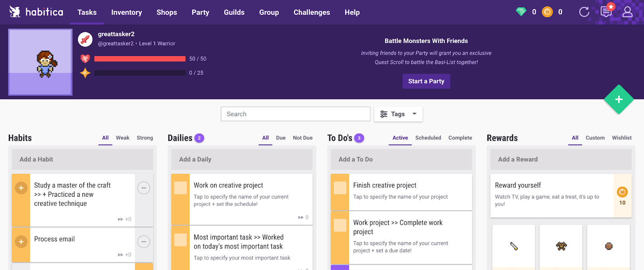Image resolution: width=644 pixels, height=270 pixels.
Task: Filter rewards by Custom
Action: click(595, 138)
